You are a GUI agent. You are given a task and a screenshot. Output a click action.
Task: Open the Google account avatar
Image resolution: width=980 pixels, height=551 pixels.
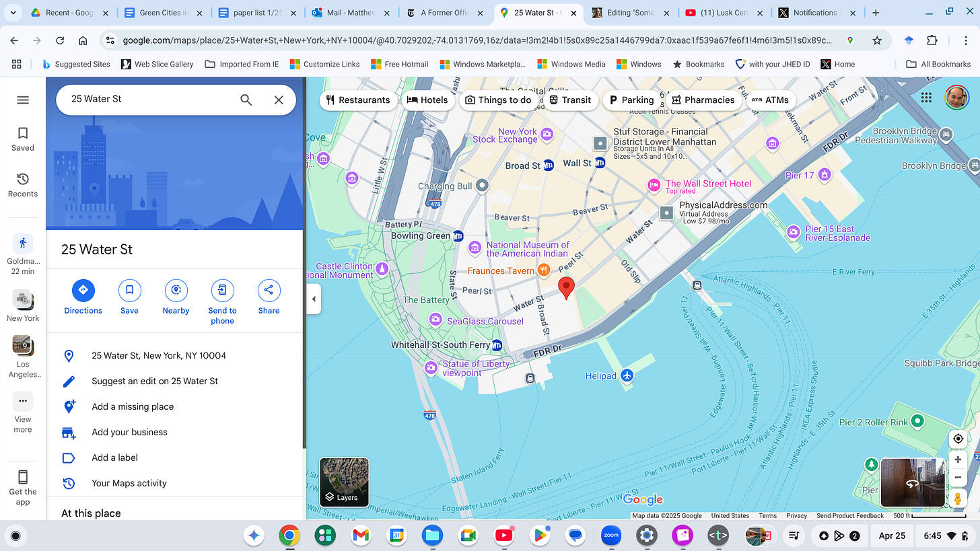(956, 98)
